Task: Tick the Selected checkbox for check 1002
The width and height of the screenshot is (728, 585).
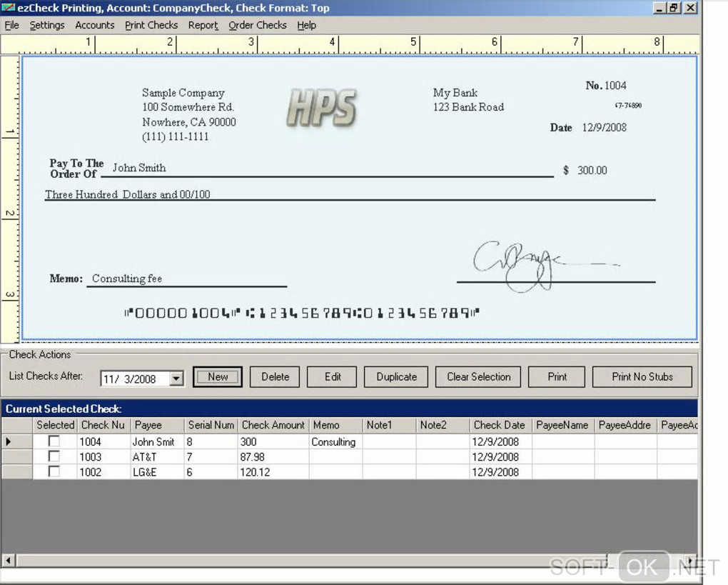Action: pos(54,471)
